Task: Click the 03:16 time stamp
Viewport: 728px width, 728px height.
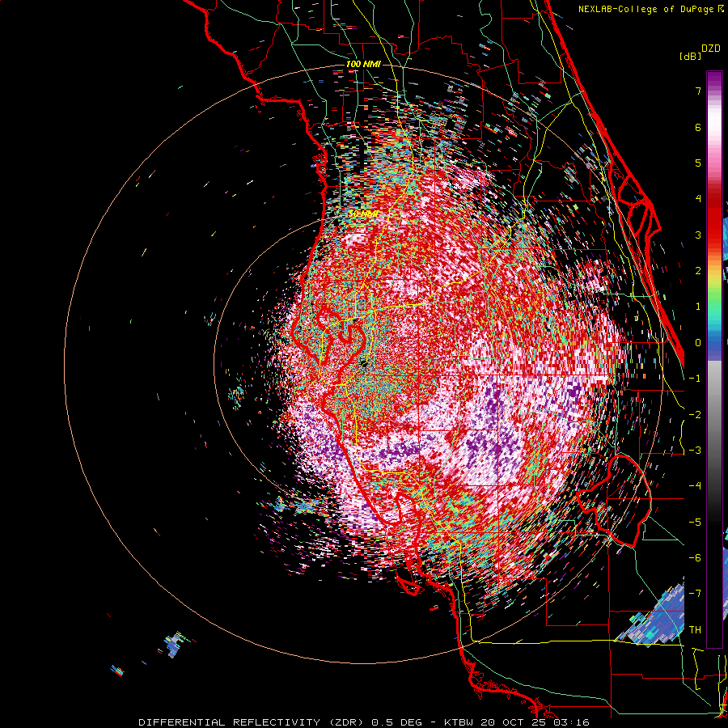Action: pyautogui.click(x=572, y=722)
